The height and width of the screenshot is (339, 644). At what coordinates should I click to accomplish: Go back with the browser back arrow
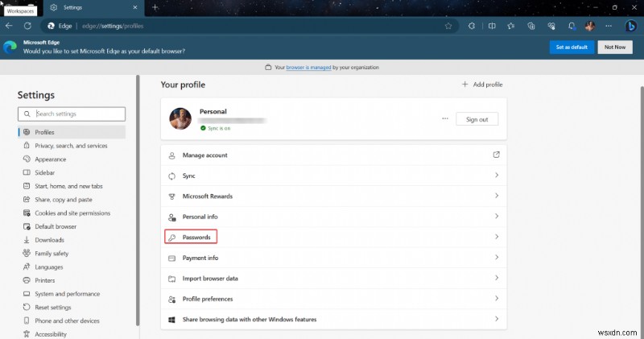pos(9,26)
